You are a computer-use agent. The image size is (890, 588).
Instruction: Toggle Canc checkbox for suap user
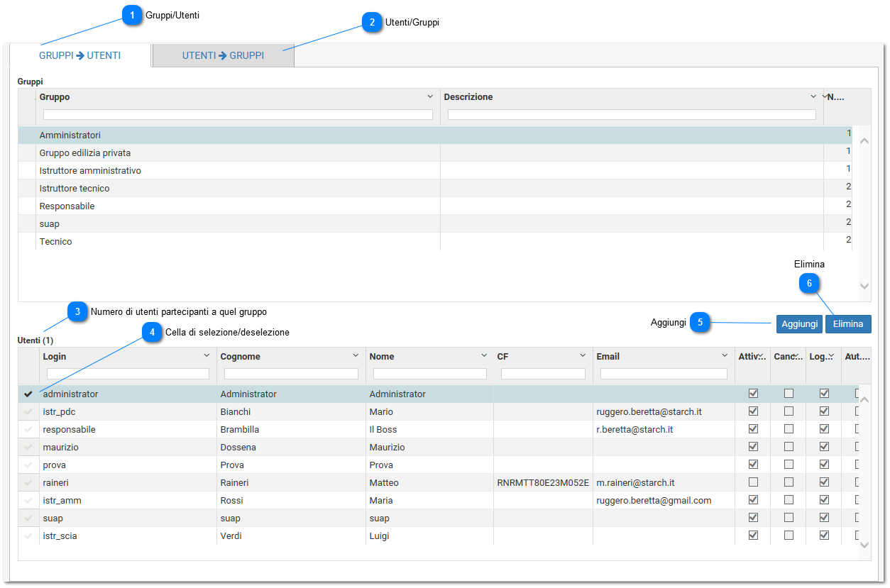tap(789, 517)
